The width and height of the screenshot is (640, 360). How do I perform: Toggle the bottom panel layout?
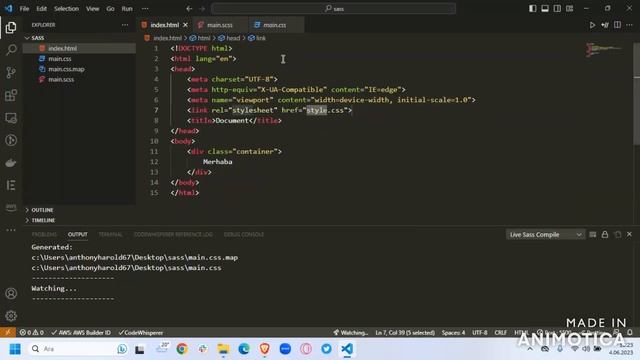pyautogui.click(x=545, y=9)
